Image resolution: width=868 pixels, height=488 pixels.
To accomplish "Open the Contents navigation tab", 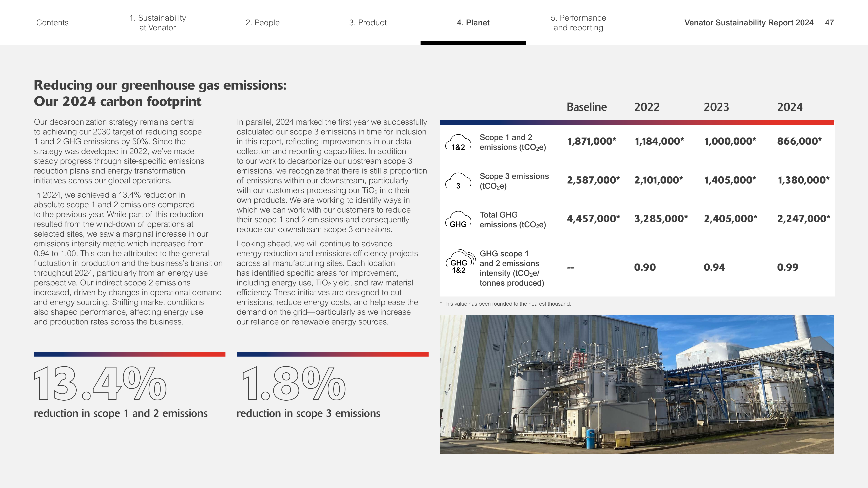I will (x=52, y=23).
